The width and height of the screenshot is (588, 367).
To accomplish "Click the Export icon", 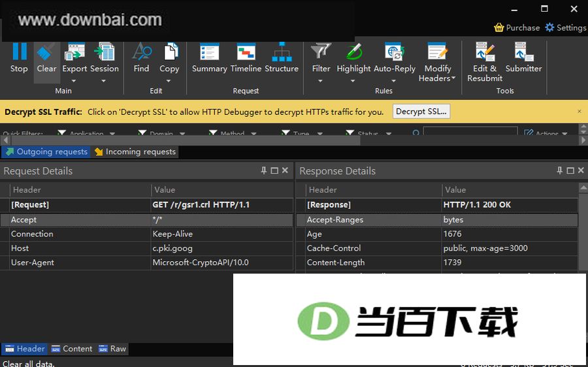I will pos(74,52).
